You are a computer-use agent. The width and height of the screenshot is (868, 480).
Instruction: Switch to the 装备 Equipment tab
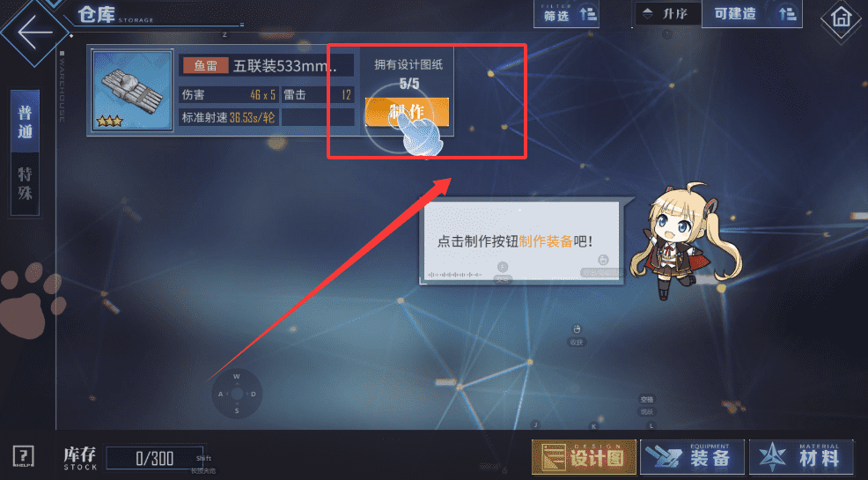pyautogui.click(x=693, y=457)
